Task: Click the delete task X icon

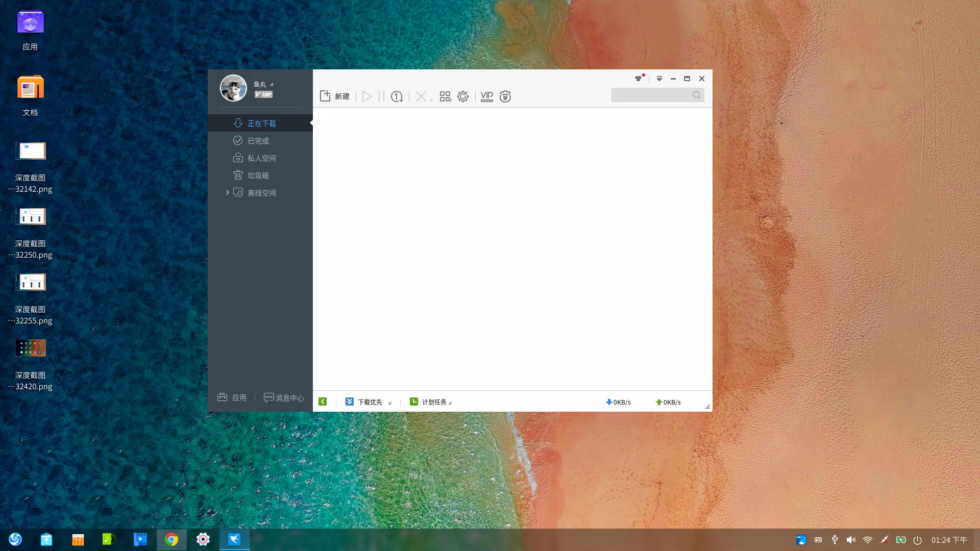Action: point(421,96)
